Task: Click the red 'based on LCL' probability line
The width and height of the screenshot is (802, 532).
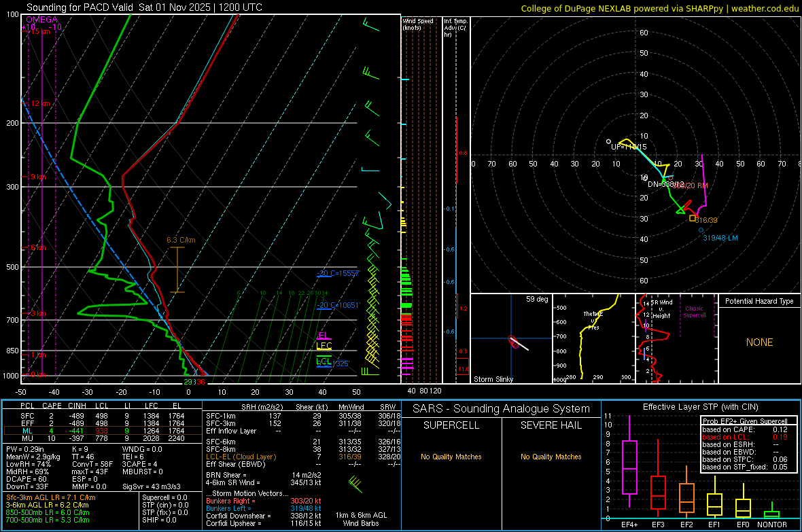Action: (745, 437)
